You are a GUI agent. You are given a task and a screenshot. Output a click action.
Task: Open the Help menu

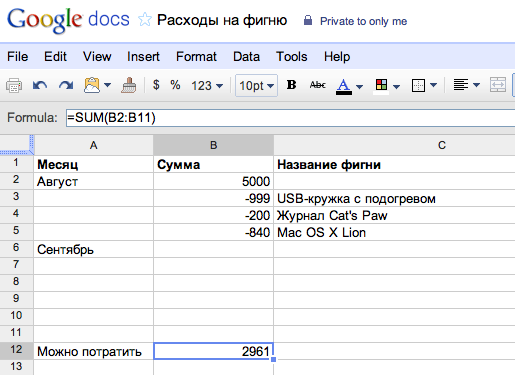337,56
